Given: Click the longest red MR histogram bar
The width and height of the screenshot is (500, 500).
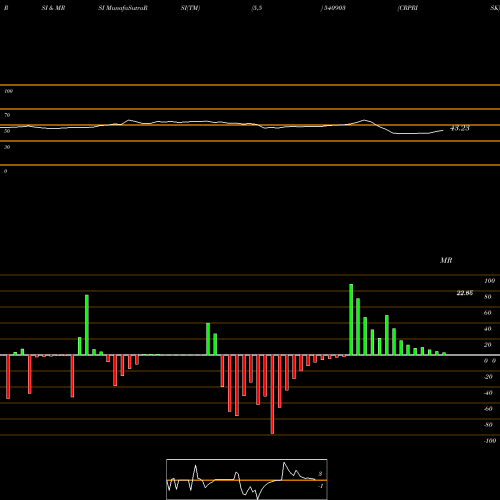Looking at the screenshot, I should pos(272,394).
